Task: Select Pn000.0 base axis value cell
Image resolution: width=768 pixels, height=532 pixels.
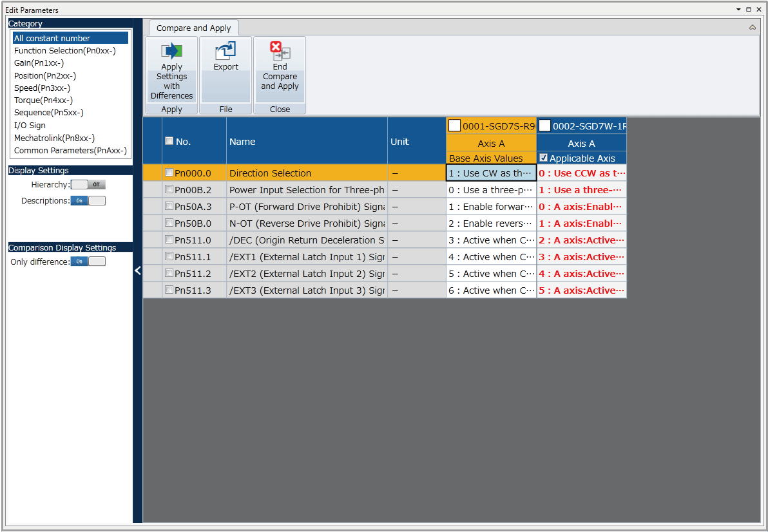Action: tap(491, 173)
